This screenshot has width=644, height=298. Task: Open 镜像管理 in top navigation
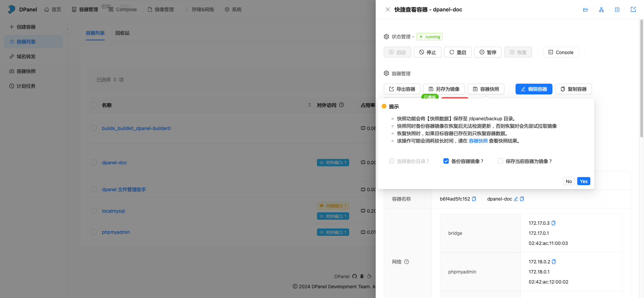click(x=161, y=9)
